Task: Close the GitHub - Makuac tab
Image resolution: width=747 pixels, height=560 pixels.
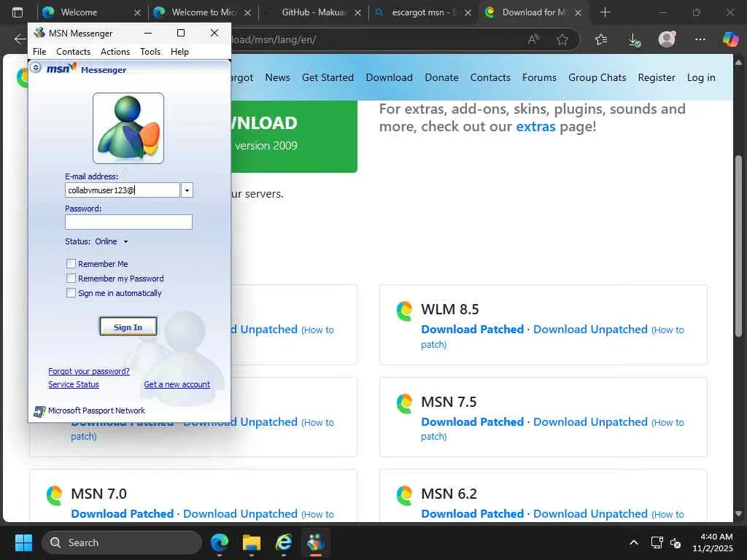Action: pyautogui.click(x=357, y=13)
